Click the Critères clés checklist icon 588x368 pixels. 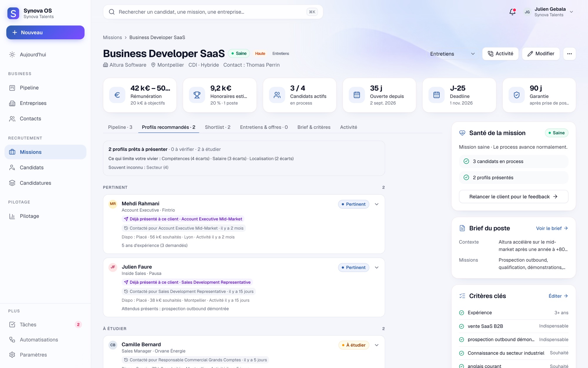(x=462, y=296)
